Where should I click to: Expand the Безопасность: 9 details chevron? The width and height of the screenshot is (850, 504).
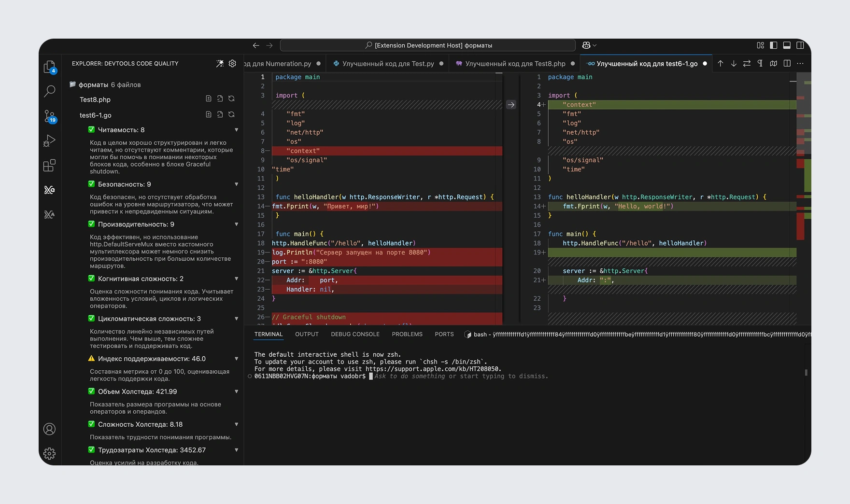pos(236,184)
